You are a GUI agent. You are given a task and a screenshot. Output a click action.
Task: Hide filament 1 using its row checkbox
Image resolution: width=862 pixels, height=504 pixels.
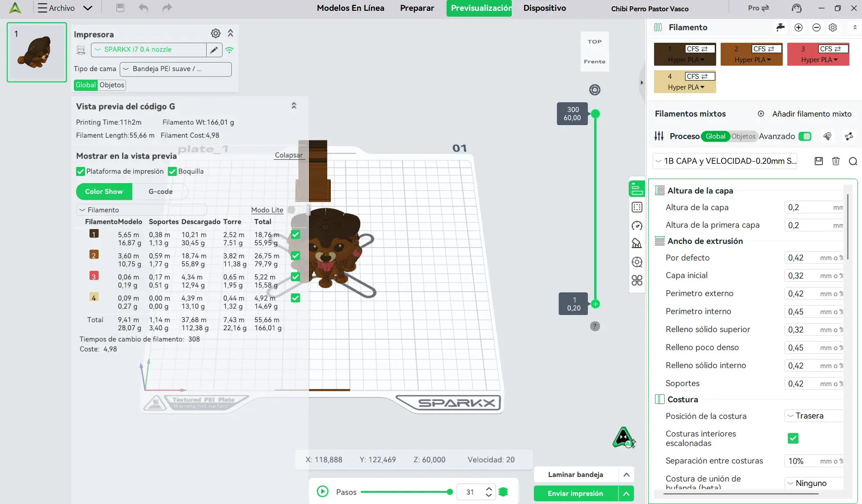coord(295,234)
